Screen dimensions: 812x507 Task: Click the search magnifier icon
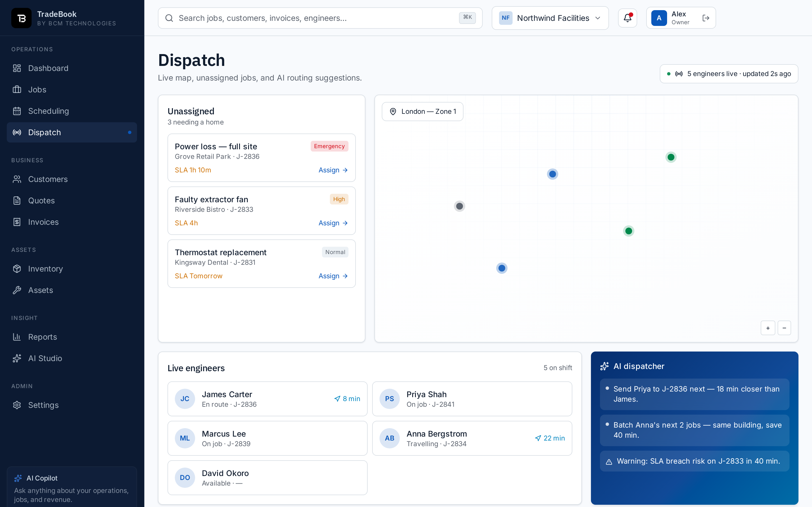[169, 18]
